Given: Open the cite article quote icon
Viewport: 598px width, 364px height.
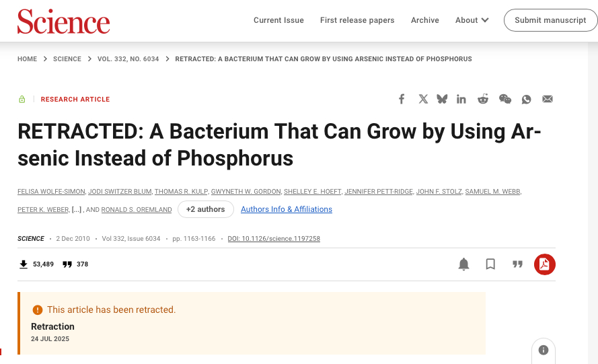Looking at the screenshot, I should [517, 264].
